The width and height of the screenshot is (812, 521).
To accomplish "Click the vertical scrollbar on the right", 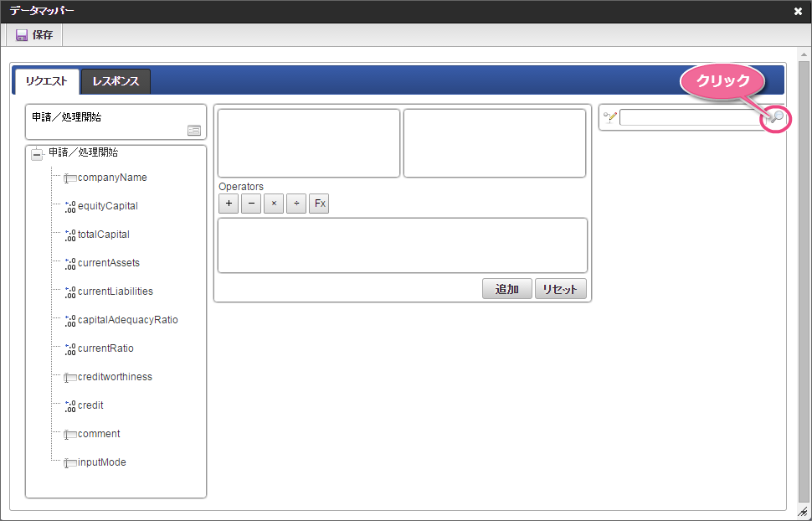I will coord(804,280).
